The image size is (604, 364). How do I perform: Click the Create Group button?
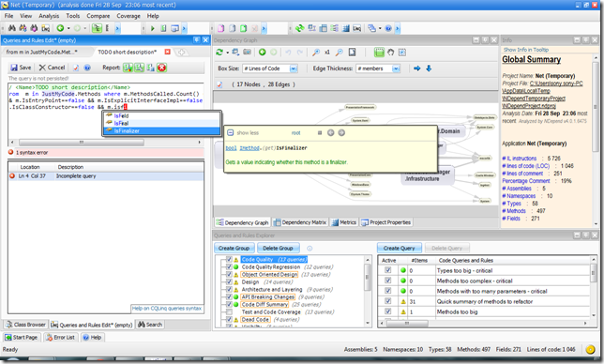pyautogui.click(x=234, y=249)
